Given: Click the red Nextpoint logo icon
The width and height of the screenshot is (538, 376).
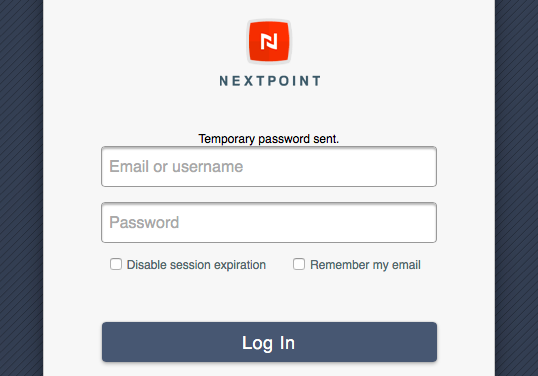Looking at the screenshot, I should pos(269,42).
